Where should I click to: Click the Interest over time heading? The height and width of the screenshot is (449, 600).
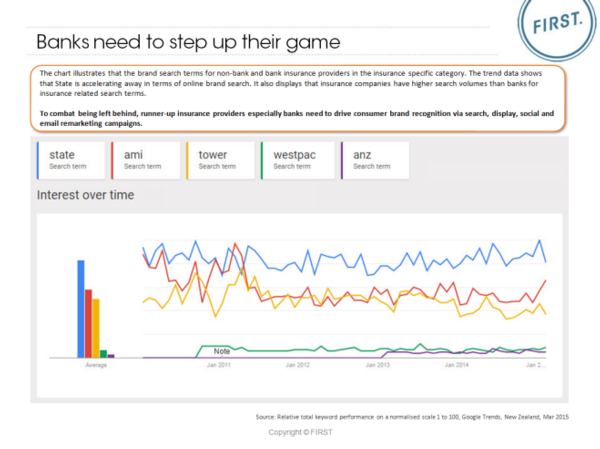point(85,193)
